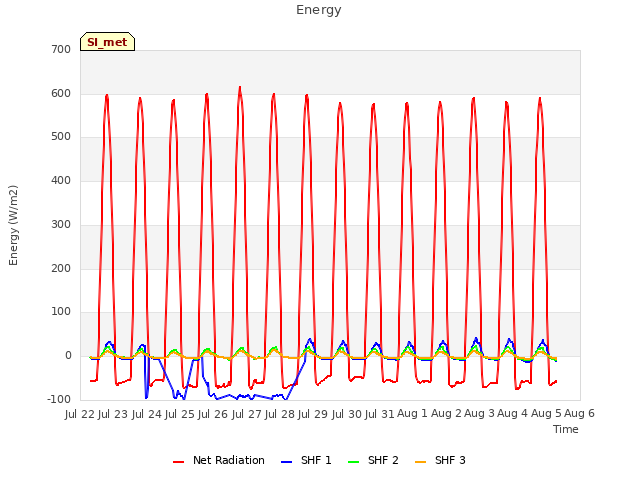Toggle Net Radiation series in legend
640x480 pixels.
click(219, 460)
